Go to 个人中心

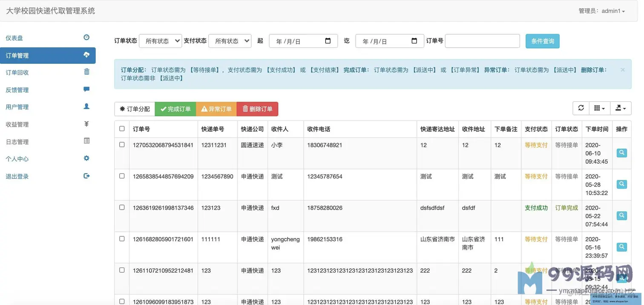(x=48, y=159)
